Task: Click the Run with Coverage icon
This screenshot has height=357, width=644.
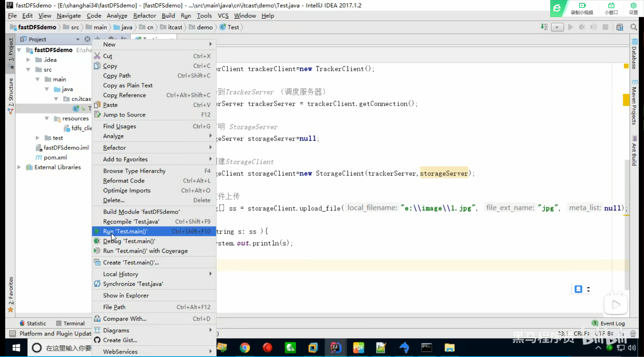Action: click(x=97, y=251)
